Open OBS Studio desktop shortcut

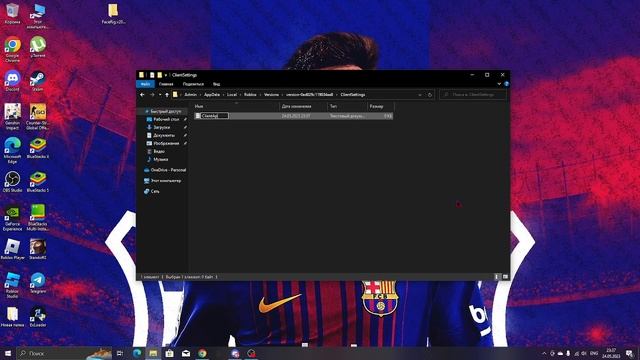(12, 182)
